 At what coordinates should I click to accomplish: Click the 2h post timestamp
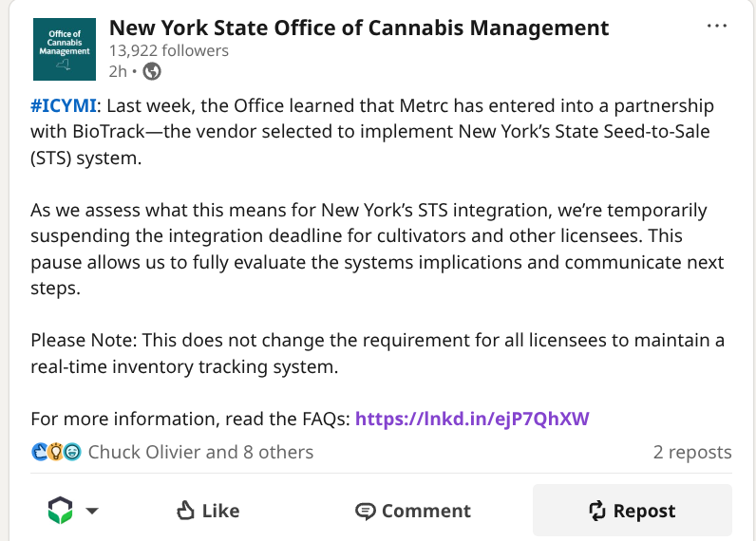pyautogui.click(x=118, y=71)
